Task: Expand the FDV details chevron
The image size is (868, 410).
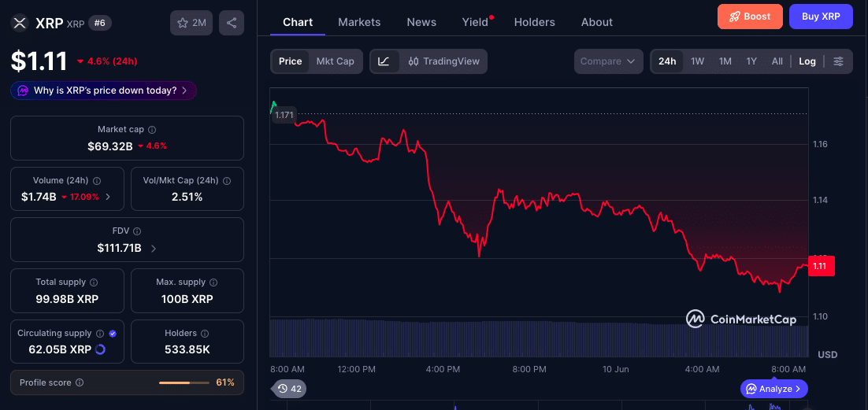Action: click(x=154, y=249)
